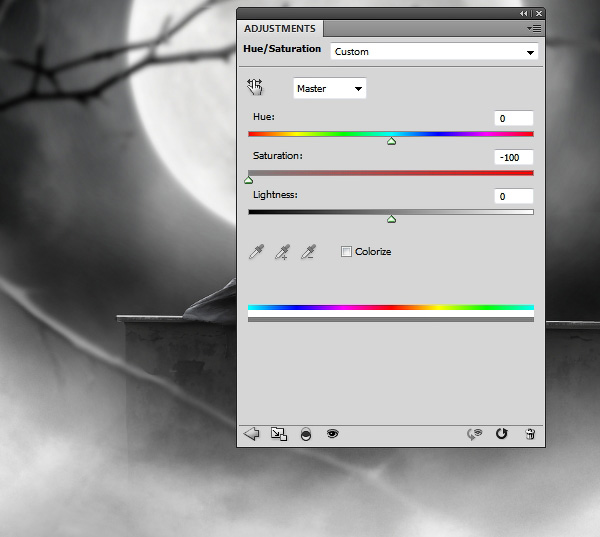The image size is (600, 537).
Task: Open the Master channel dropdown
Action: click(329, 88)
